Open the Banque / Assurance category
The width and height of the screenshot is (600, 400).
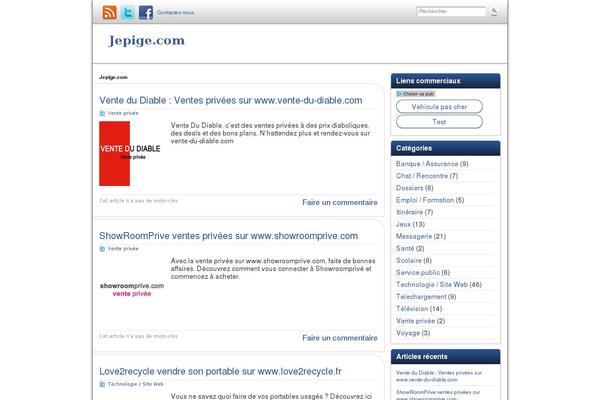point(427,164)
